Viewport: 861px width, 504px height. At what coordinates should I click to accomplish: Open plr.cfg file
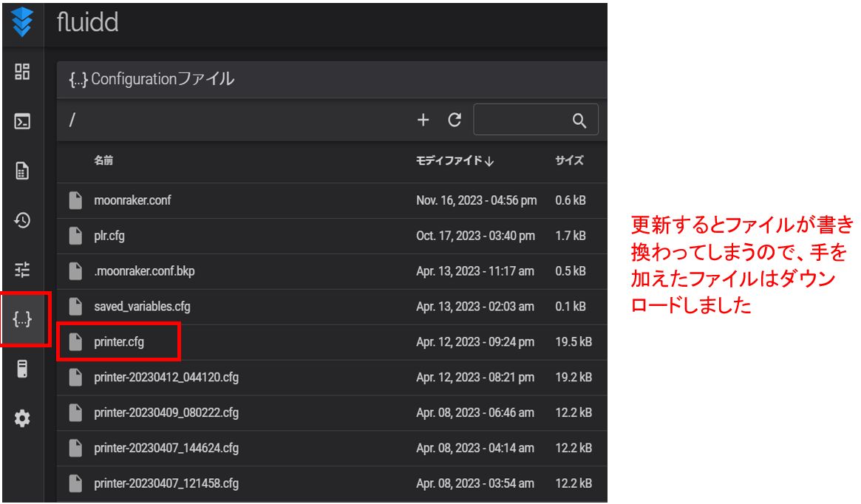click(x=109, y=236)
